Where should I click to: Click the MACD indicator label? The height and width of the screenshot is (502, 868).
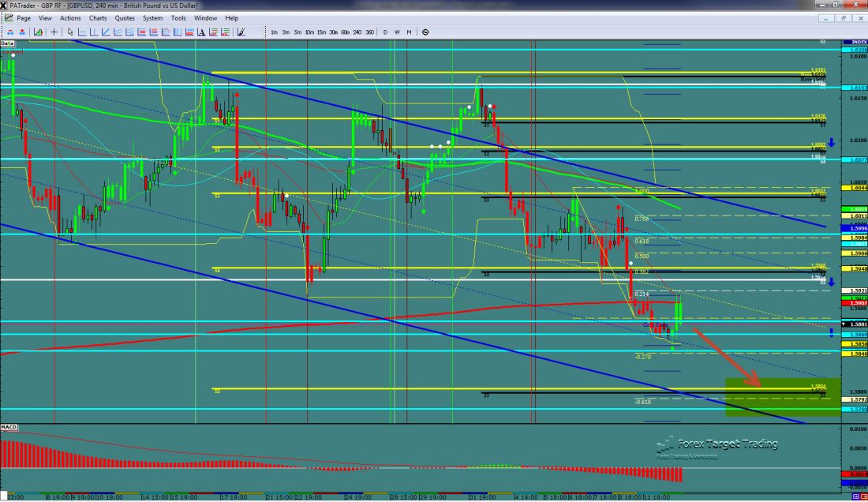point(9,427)
